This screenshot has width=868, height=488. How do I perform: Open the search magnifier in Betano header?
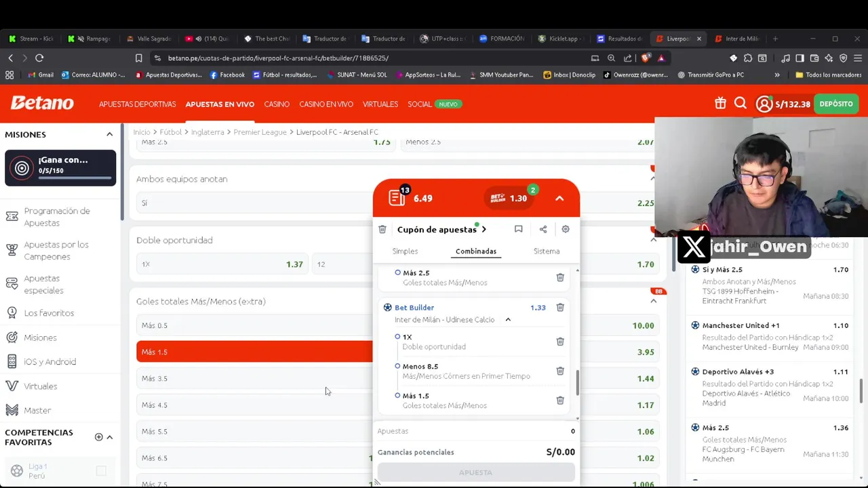point(741,104)
